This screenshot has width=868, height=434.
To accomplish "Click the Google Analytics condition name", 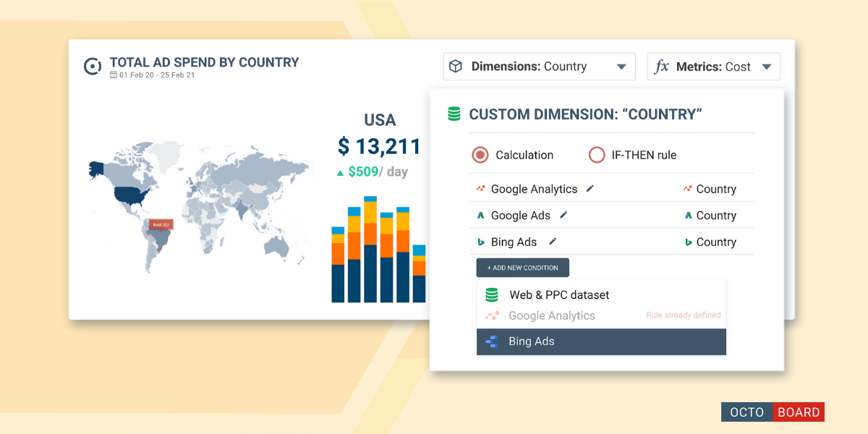I will click(534, 189).
